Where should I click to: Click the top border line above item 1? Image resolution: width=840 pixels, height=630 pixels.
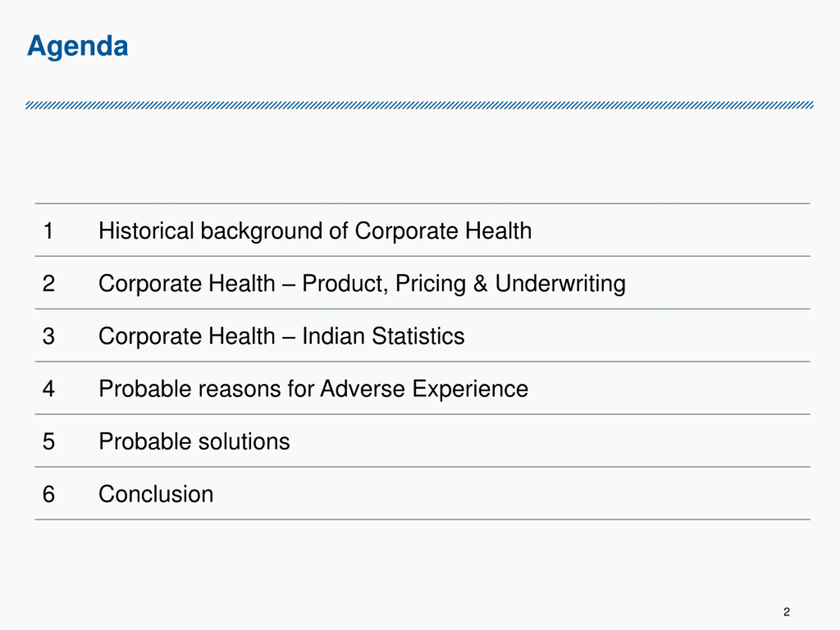coord(422,203)
